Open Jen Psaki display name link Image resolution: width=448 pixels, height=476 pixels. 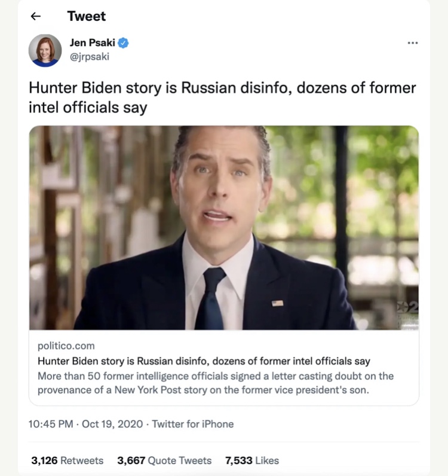point(93,43)
